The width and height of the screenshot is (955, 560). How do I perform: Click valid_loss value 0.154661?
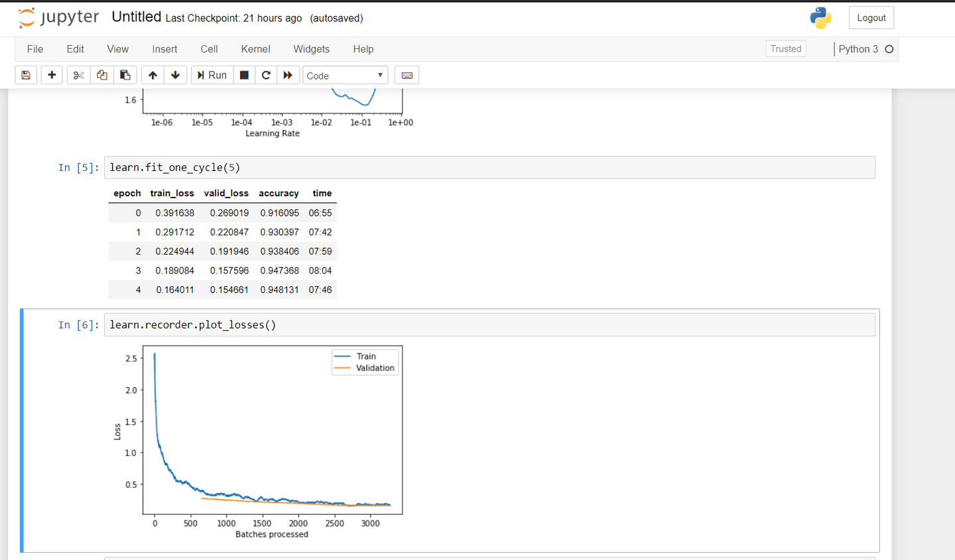229,290
